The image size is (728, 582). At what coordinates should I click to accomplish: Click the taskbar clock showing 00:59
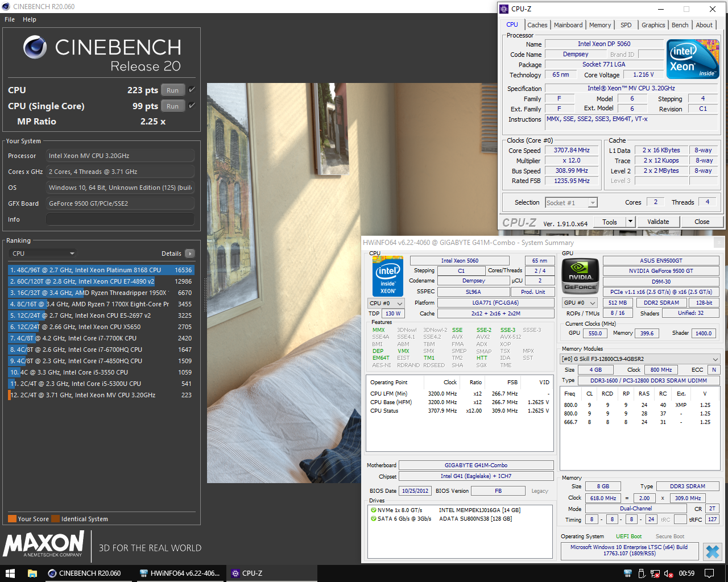686,573
